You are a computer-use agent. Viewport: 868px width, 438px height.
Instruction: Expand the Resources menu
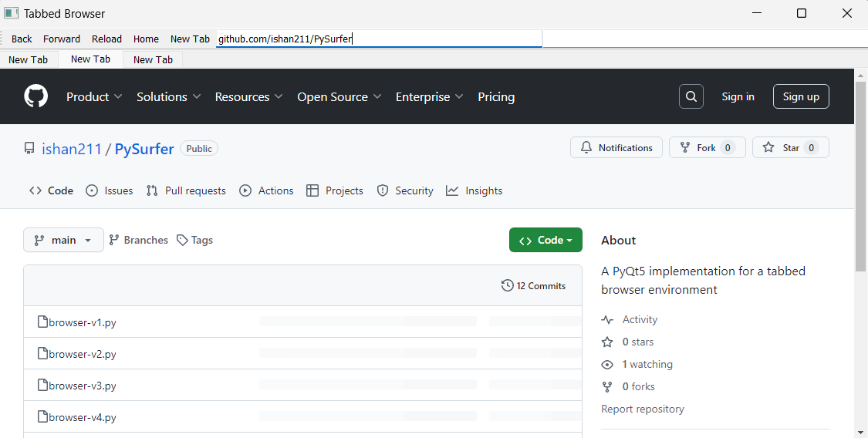[249, 97]
